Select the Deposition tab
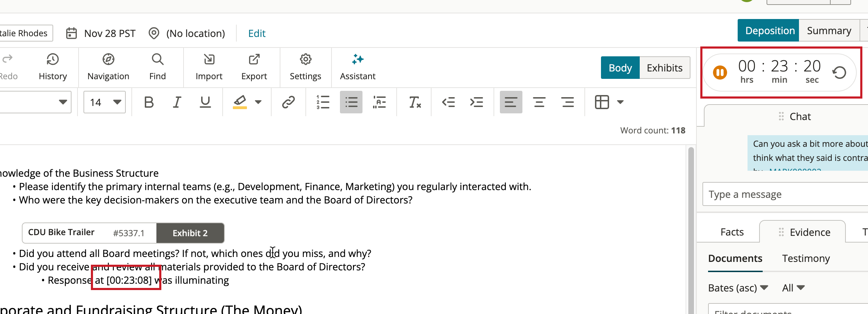The height and width of the screenshot is (314, 868). coord(768,31)
